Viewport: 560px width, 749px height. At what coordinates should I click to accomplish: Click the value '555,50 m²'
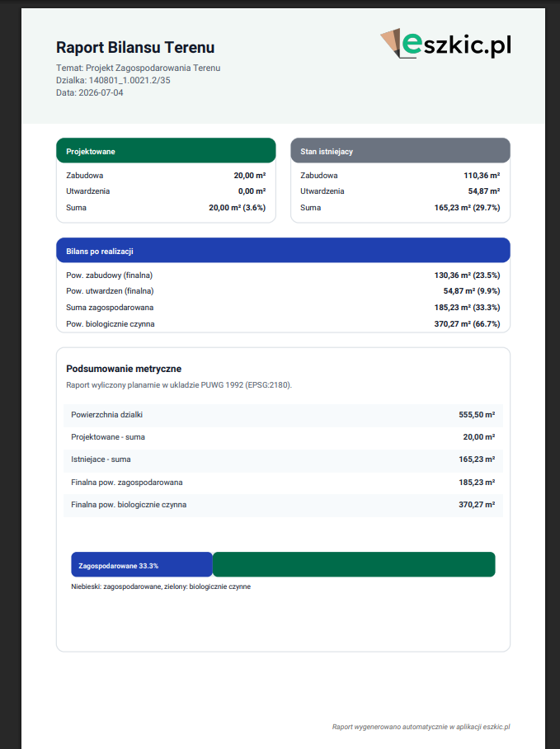(477, 415)
